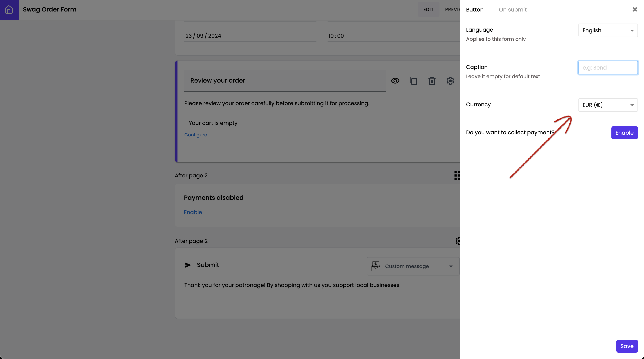Close the settings panel with X

coord(634,10)
